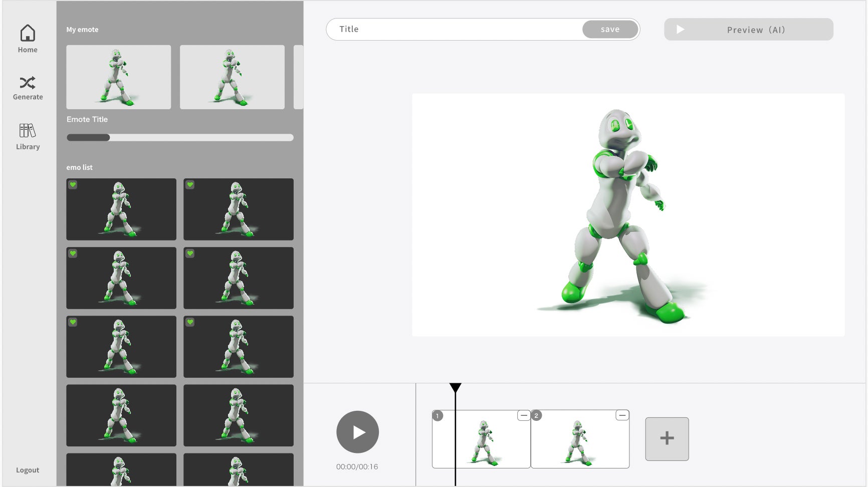The image size is (868, 487).
Task: Click the "Emote Title" label
Action: pos(87,119)
